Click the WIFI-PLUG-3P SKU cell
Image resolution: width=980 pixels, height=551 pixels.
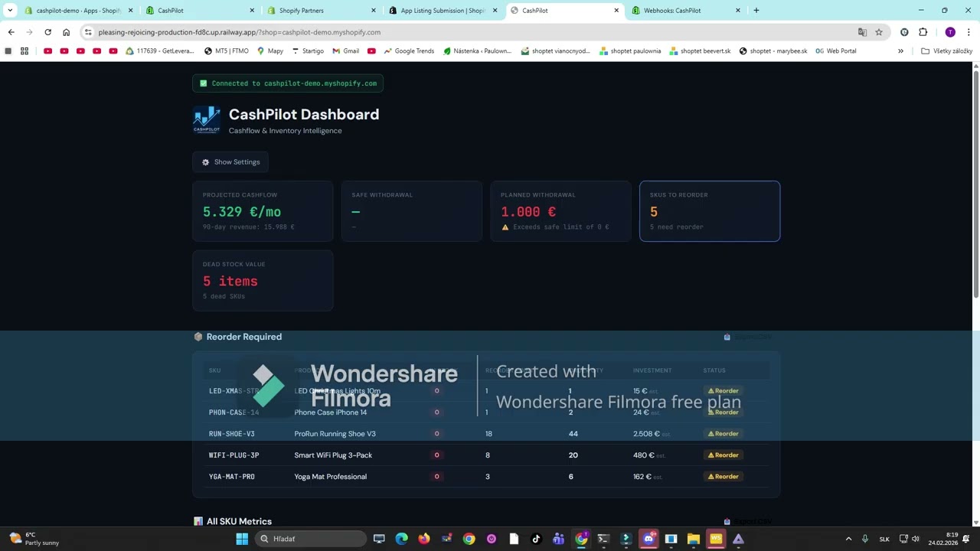[234, 455]
